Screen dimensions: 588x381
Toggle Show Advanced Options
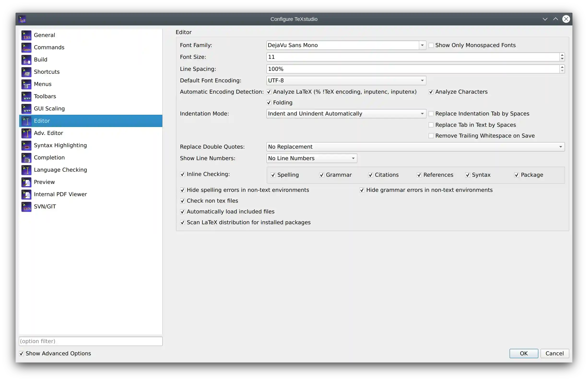(22, 354)
